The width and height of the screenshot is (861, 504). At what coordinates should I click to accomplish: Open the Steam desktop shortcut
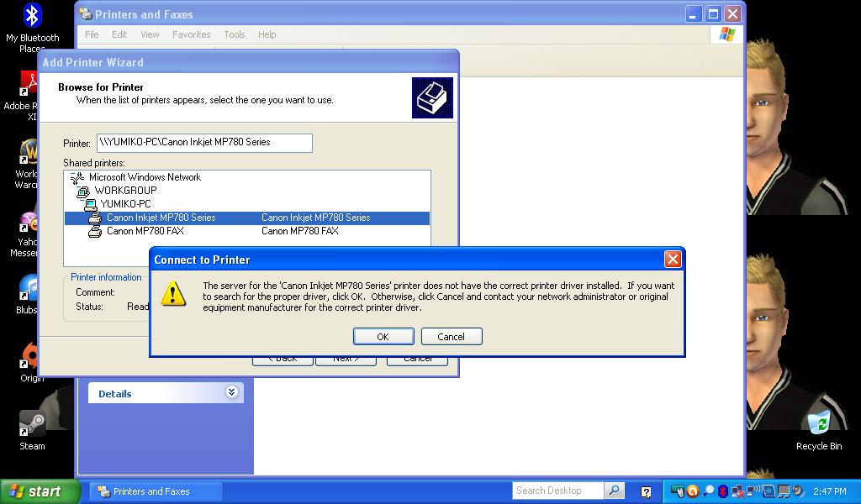pyautogui.click(x=33, y=431)
